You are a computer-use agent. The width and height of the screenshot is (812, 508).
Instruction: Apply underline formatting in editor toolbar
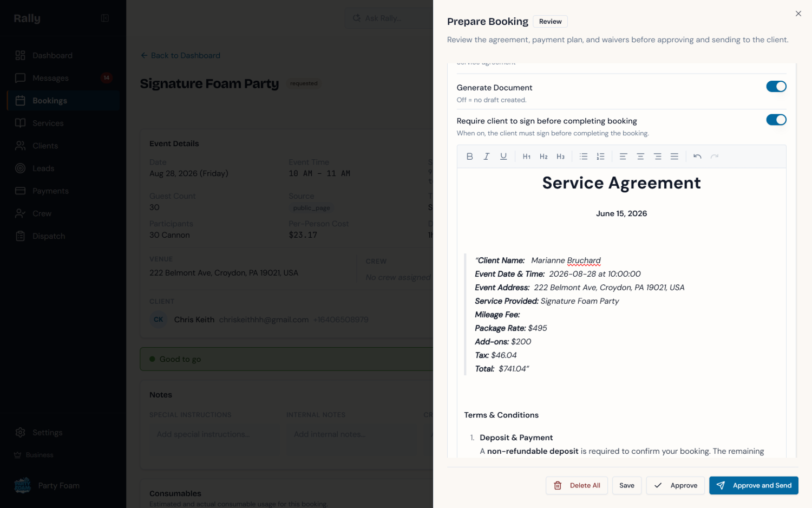[x=503, y=157]
